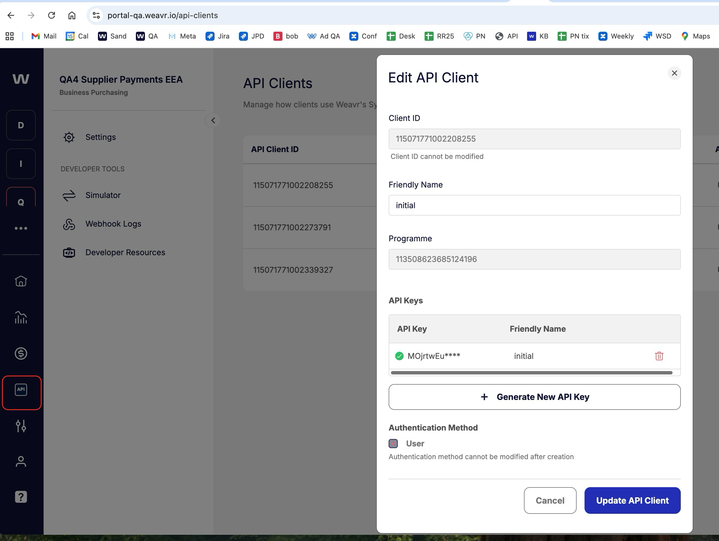Click the Cancel button
The image size is (719, 541).
pos(550,500)
